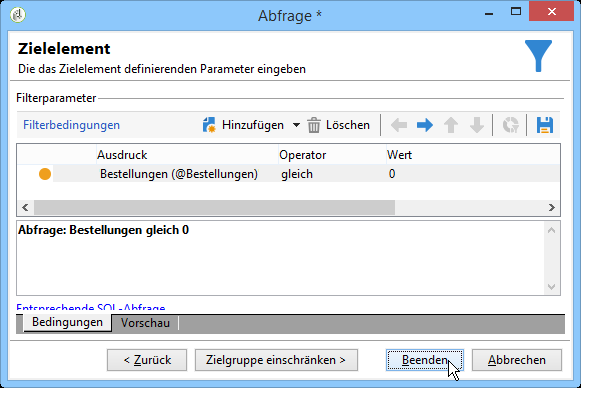Click the blue floppy disk save icon

[545, 125]
